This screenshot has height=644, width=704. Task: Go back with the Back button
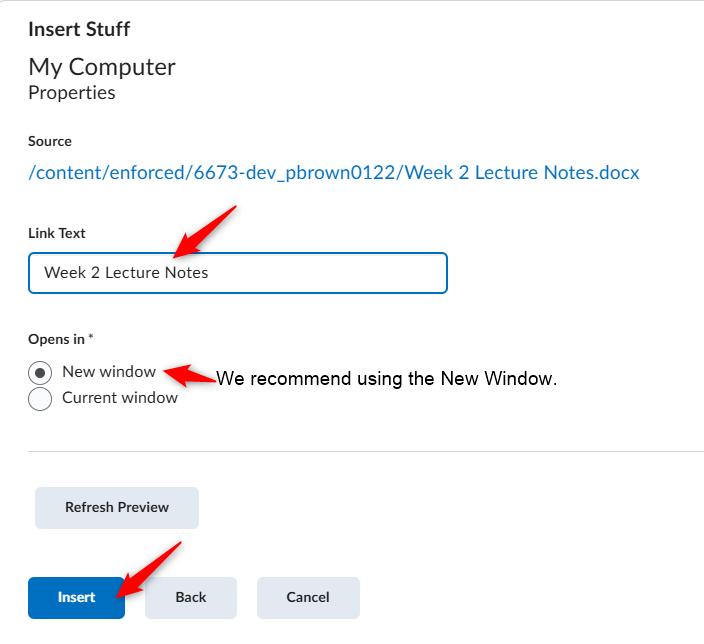(x=191, y=598)
